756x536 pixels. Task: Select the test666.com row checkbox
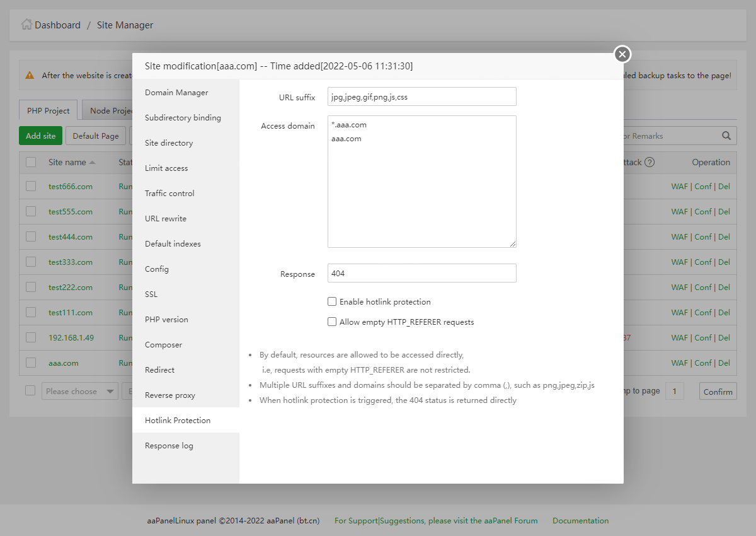[31, 186]
